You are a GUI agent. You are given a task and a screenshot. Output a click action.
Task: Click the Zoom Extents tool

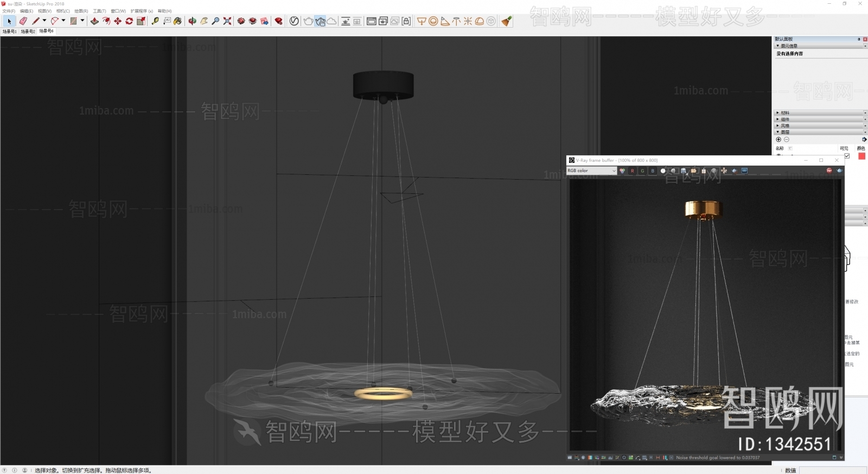point(227,21)
